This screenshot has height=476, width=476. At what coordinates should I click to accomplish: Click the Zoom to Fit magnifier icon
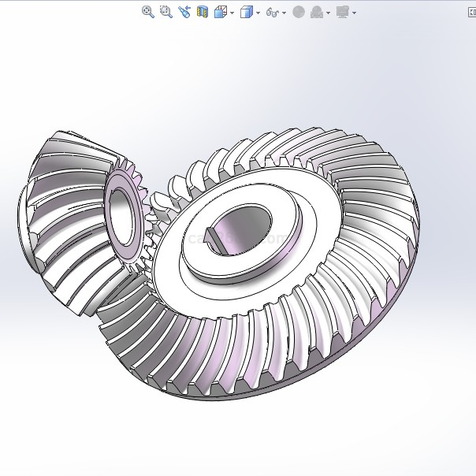[147, 12]
